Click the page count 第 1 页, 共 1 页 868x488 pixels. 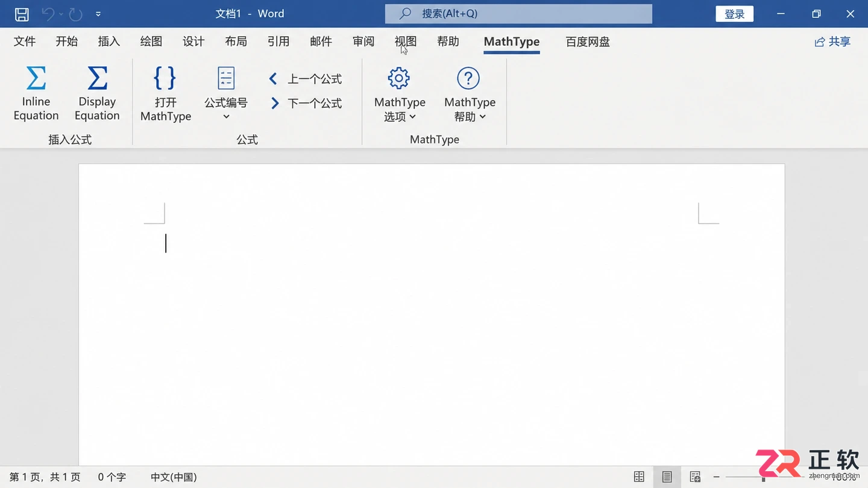tap(45, 477)
